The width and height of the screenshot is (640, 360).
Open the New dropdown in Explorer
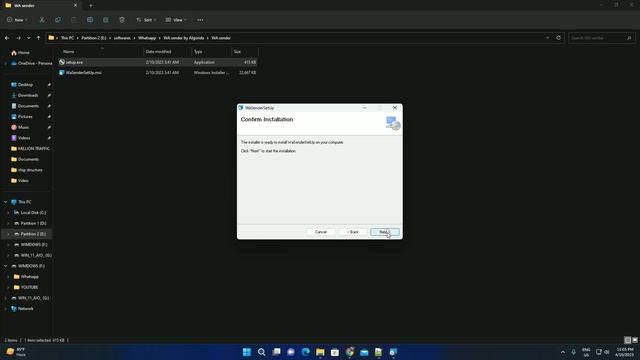tap(17, 20)
